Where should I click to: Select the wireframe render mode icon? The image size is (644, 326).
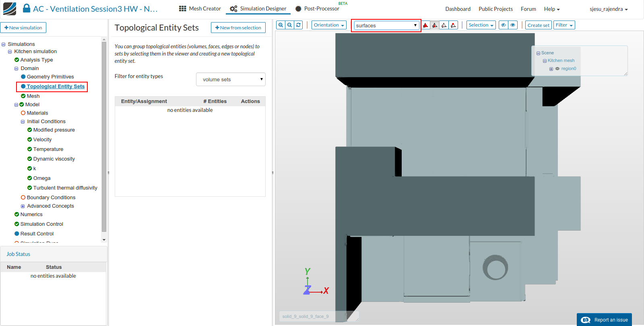click(444, 25)
